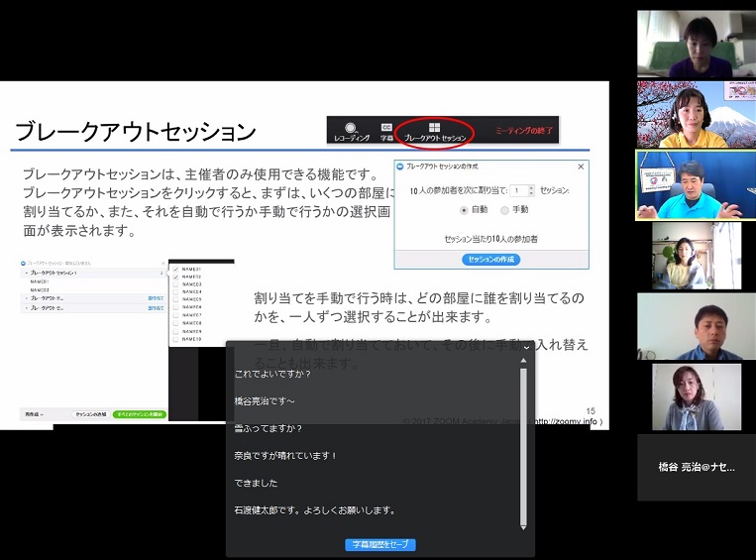The image size is (756, 560).
Task: Select the 手動 (manual) radio button
Action: 505,210
